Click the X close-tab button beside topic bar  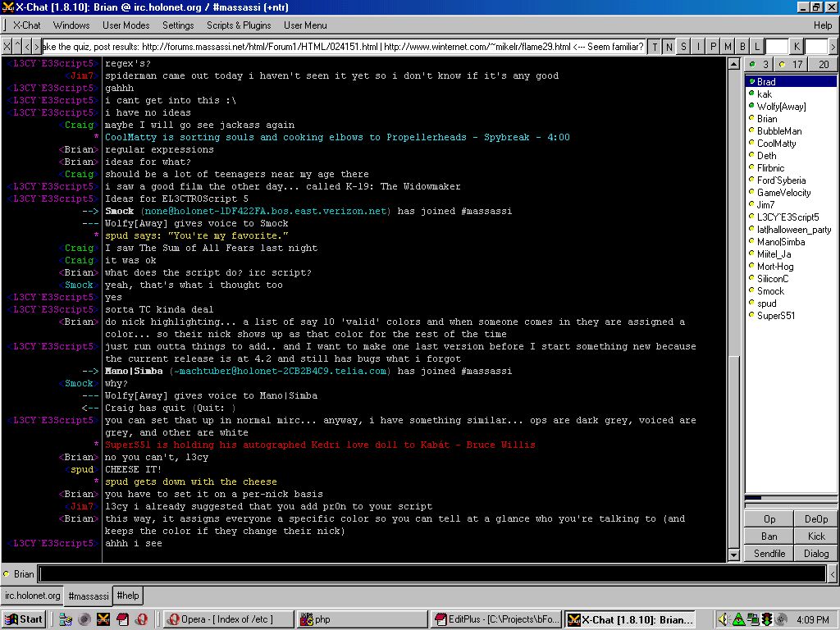point(7,47)
